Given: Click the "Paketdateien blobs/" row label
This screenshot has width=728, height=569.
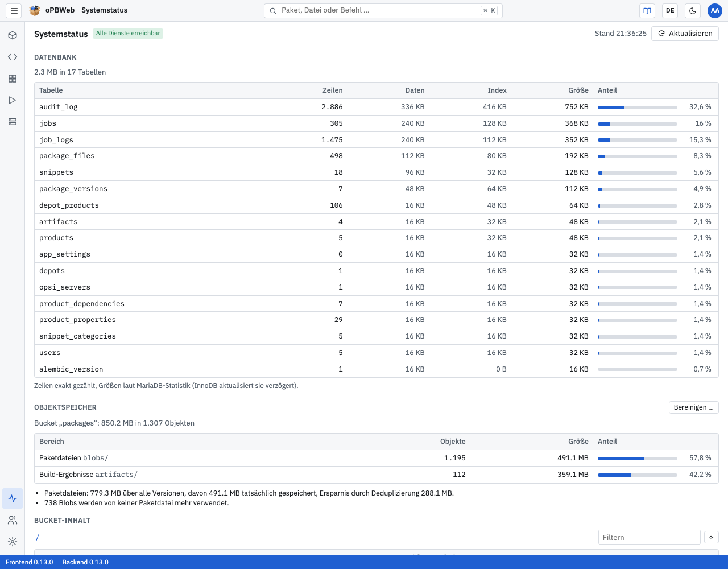Looking at the screenshot, I should 74,458.
